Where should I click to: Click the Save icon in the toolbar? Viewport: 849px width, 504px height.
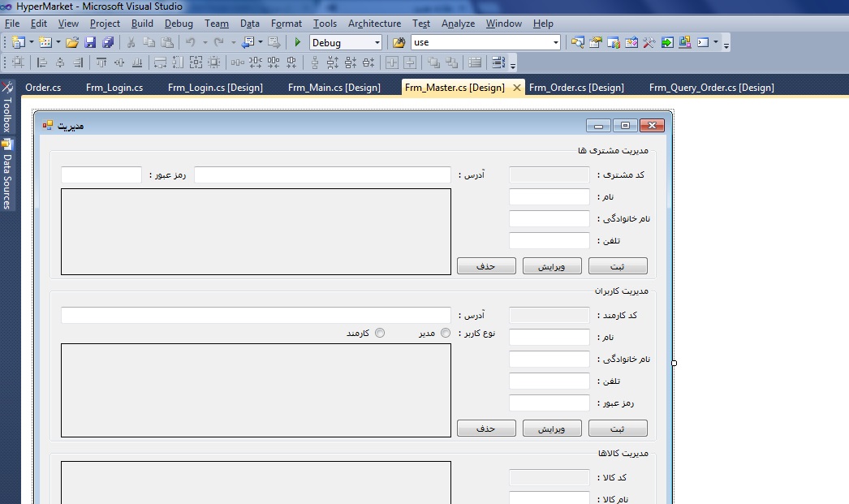[x=90, y=42]
